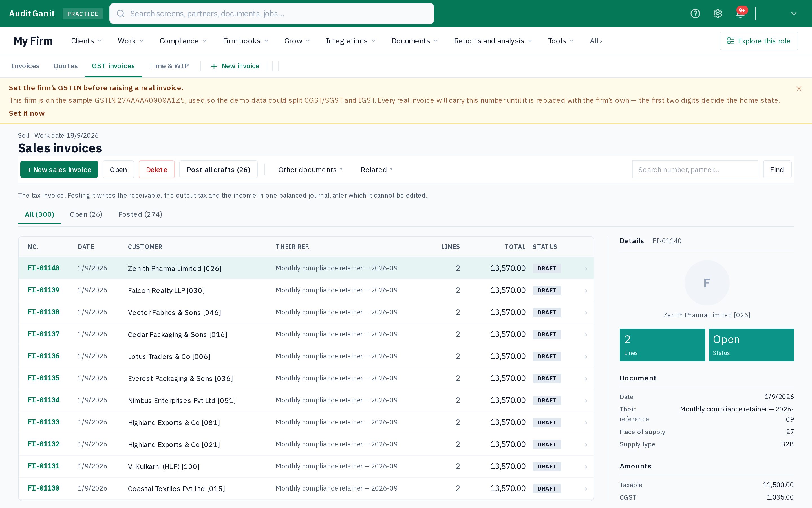Select the Open (26) filter tab
The image size is (812, 508).
pos(86,214)
